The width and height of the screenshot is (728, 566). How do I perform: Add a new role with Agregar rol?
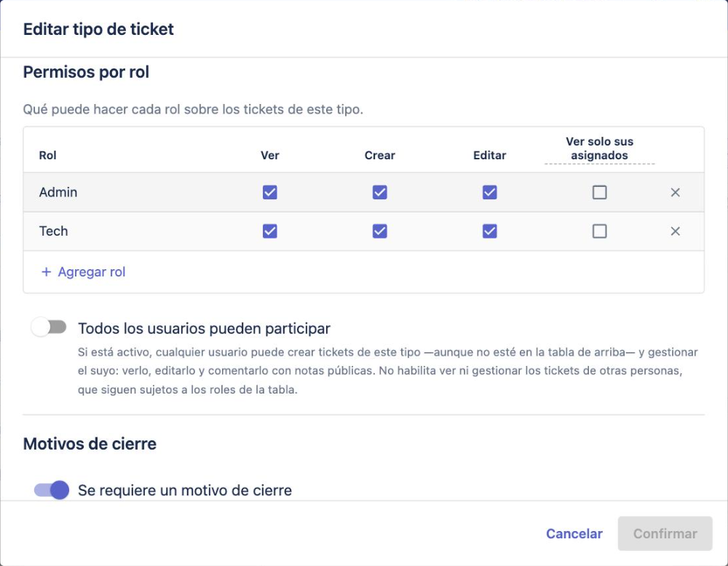coord(84,272)
